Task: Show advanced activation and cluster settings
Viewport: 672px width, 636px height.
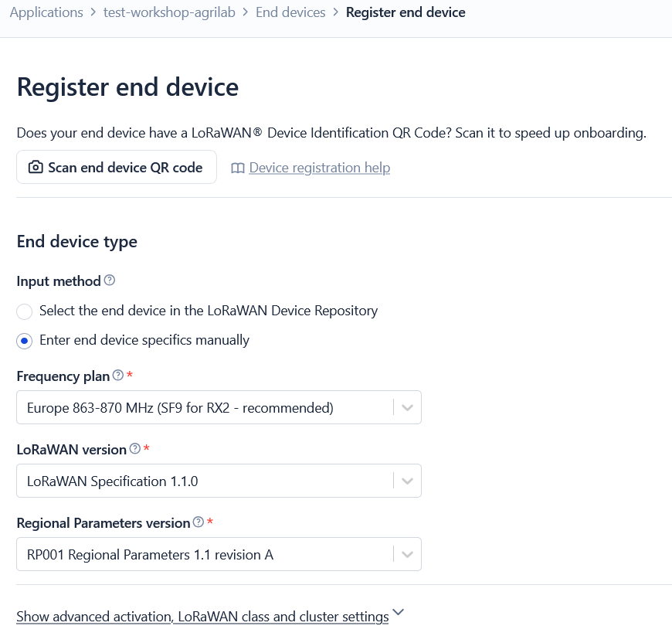Action: coord(202,617)
